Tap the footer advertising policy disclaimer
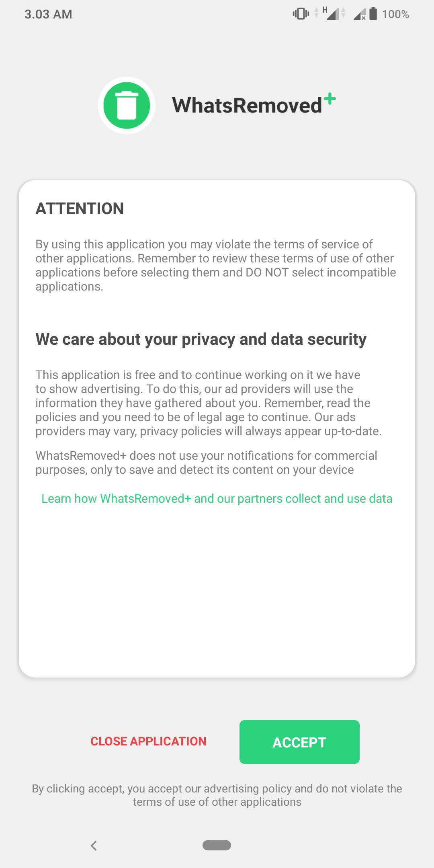 point(217,795)
